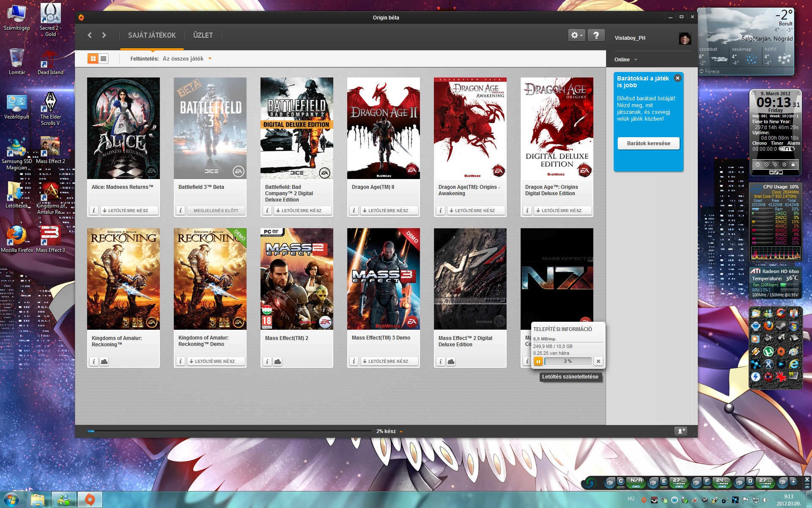Show info for Battlefield 3 Beta
Image resolution: width=812 pixels, height=508 pixels.
pyautogui.click(x=181, y=210)
